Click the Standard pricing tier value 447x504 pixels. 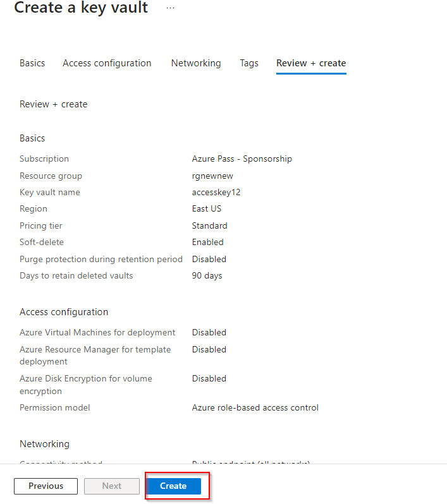pos(210,225)
